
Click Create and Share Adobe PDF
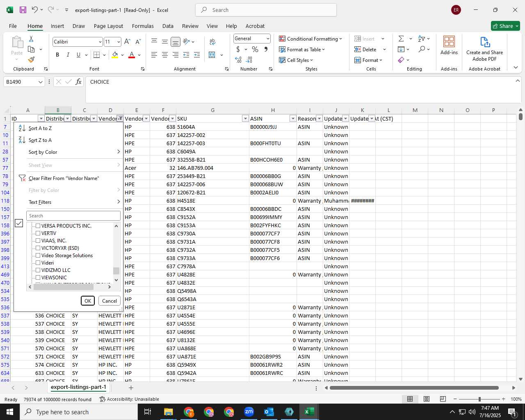click(x=484, y=49)
